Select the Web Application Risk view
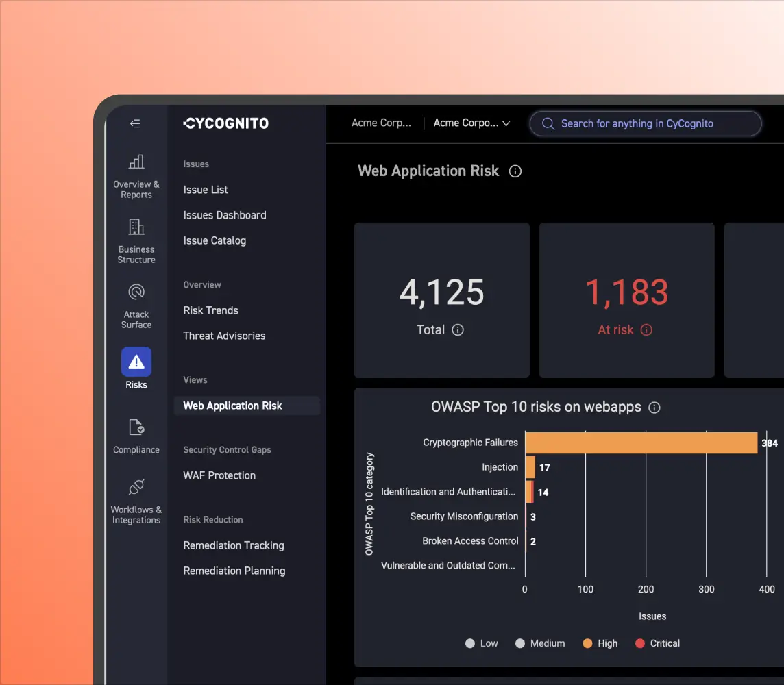This screenshot has height=685, width=784. (232, 405)
